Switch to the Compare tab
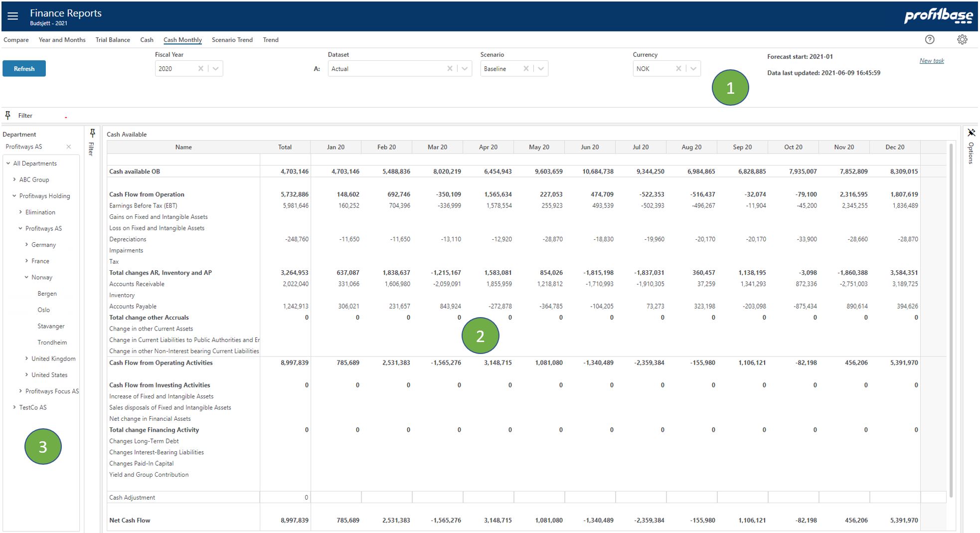 click(x=16, y=40)
